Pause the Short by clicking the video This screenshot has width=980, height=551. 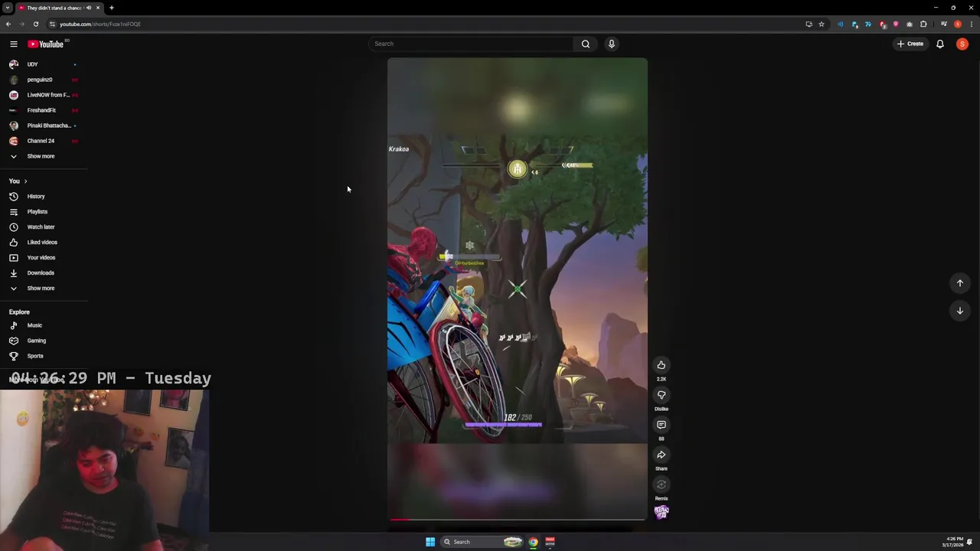tap(518, 289)
